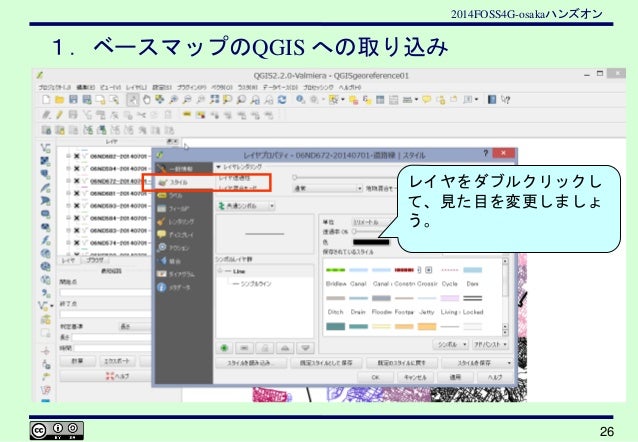Click the スタイルを読み込み button

[251, 363]
